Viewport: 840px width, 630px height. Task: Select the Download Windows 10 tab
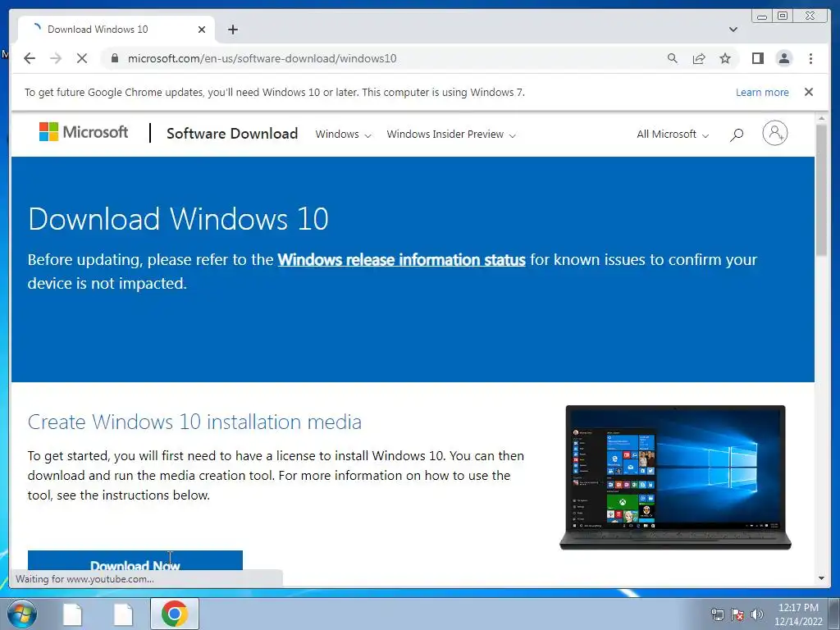(x=116, y=30)
